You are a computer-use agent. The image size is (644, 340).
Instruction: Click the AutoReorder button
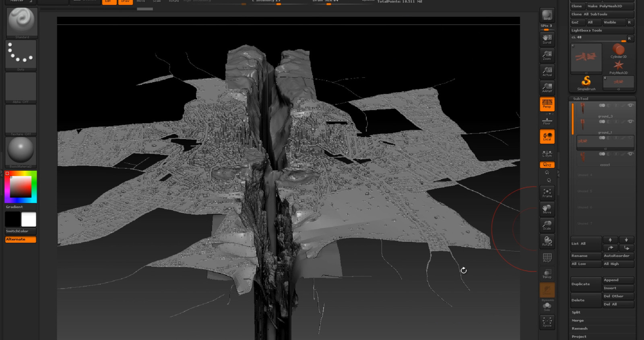pyautogui.click(x=618, y=256)
